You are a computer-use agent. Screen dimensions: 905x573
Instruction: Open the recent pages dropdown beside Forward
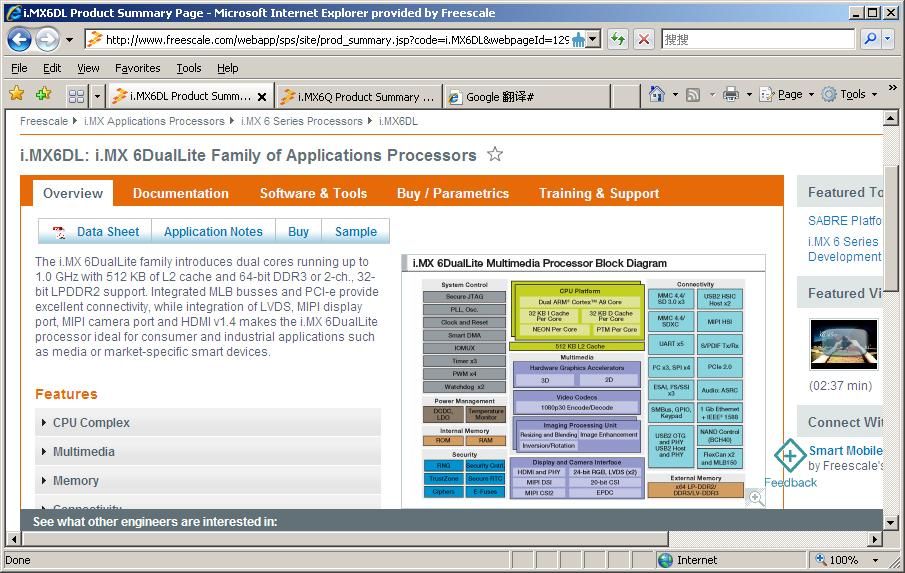[x=69, y=40]
